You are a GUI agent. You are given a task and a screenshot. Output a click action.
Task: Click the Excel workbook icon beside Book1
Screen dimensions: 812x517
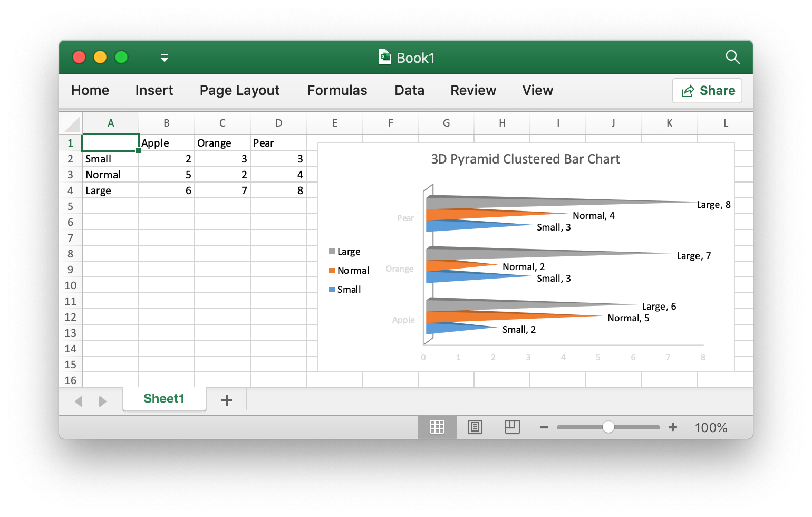384,57
